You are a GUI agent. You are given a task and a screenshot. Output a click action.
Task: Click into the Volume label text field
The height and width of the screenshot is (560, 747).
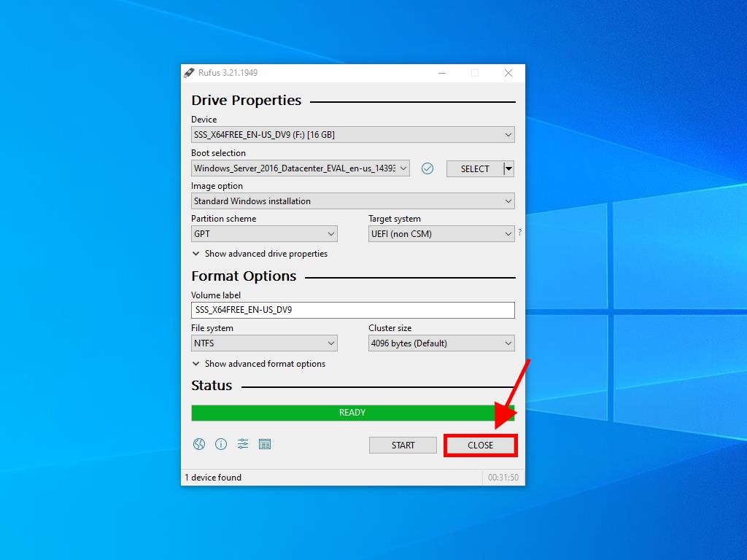(352, 310)
